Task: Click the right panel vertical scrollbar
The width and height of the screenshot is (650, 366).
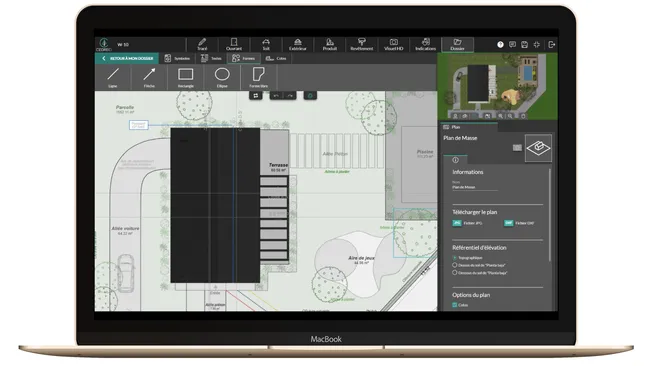Action: coord(550,215)
